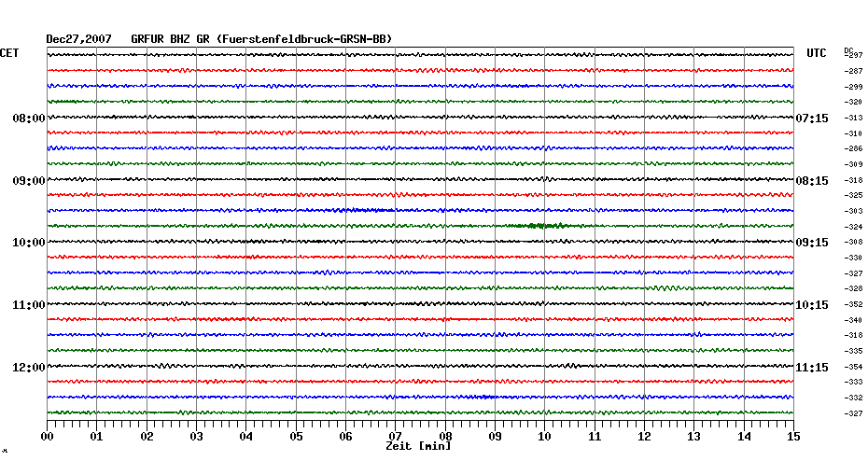This screenshot has height=461, width=868.
Task: Select the DC offset value -308
Action: [x=854, y=243]
